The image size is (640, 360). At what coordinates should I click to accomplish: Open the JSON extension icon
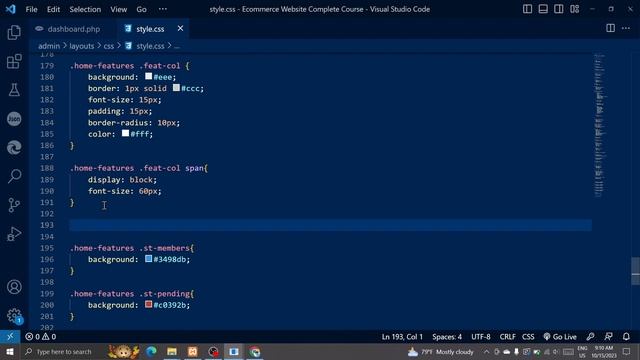point(14,119)
